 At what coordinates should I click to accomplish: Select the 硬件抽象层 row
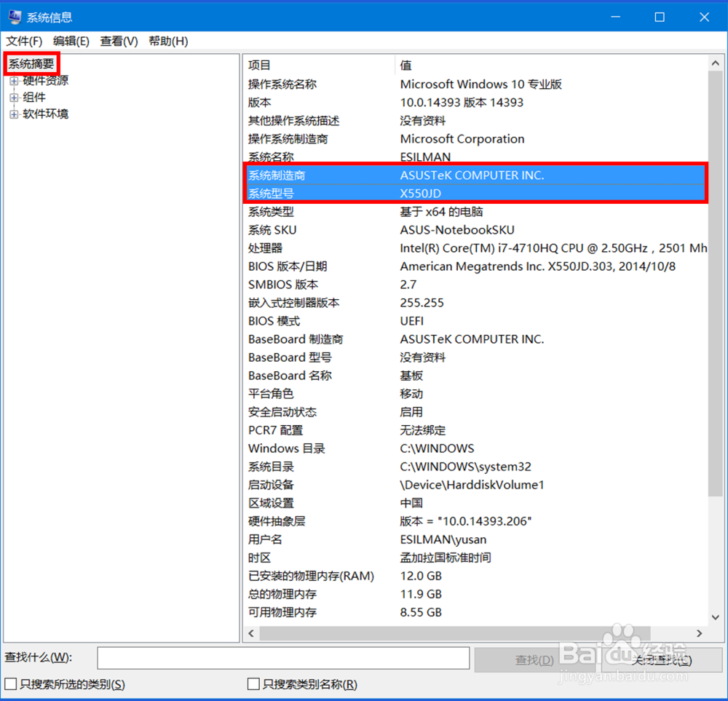476,521
